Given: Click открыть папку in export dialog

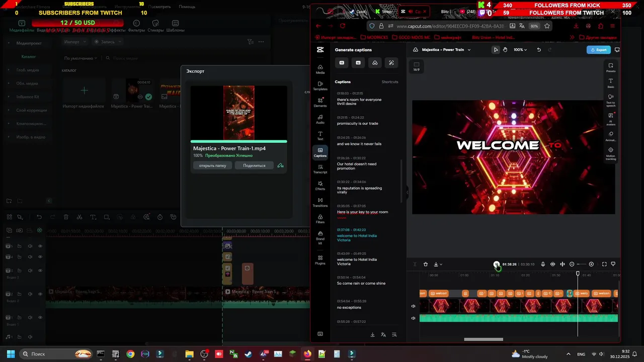Looking at the screenshot, I should tap(212, 165).
